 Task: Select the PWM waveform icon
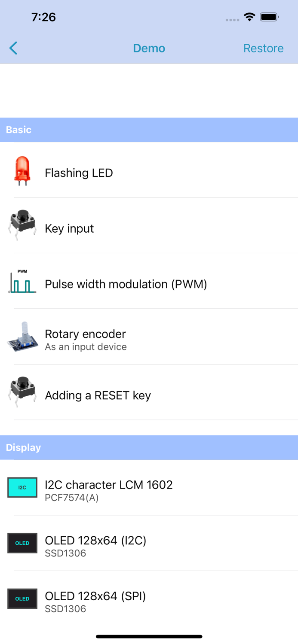[22, 280]
